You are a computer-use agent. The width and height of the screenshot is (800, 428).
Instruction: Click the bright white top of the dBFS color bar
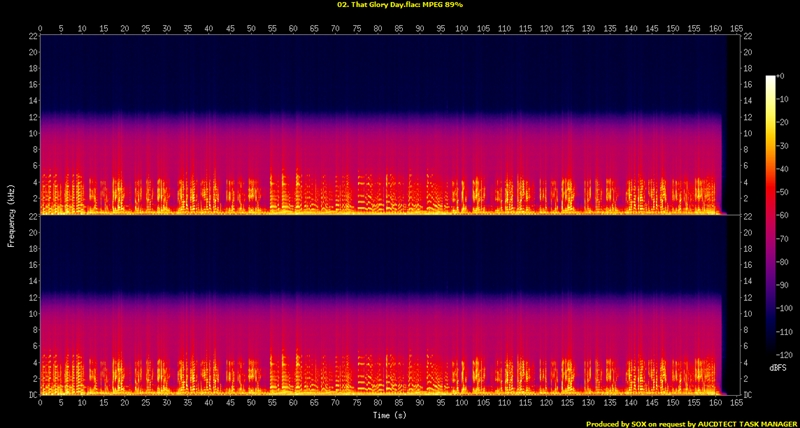[770, 80]
